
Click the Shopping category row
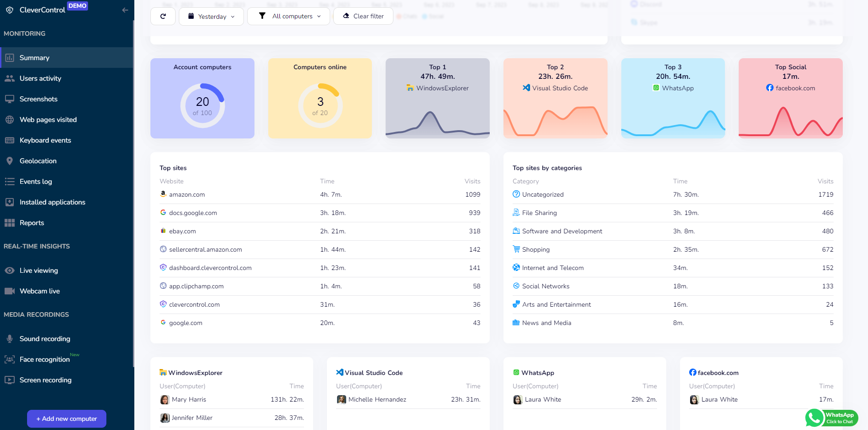click(x=536, y=249)
